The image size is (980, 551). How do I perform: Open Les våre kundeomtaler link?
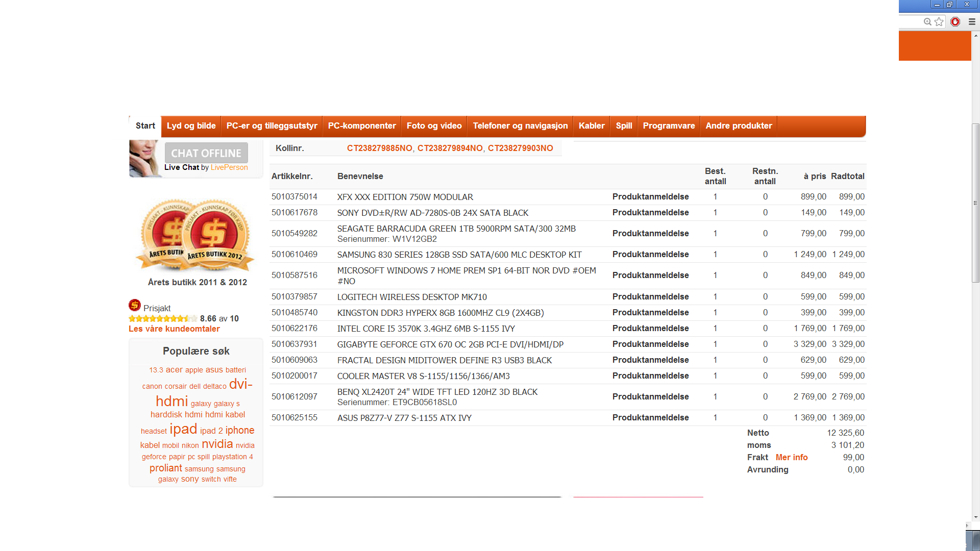(x=174, y=329)
